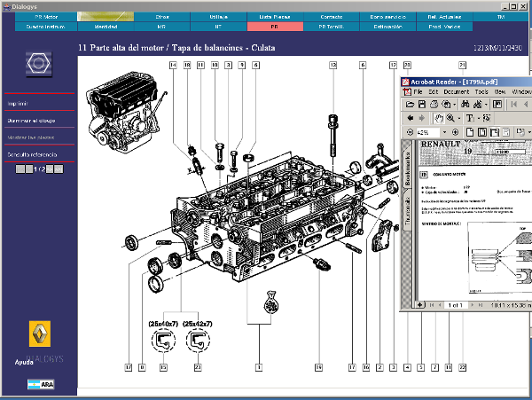Open the File menu in Acrobat Reader
This screenshot has height=400, width=532.
pyautogui.click(x=418, y=92)
